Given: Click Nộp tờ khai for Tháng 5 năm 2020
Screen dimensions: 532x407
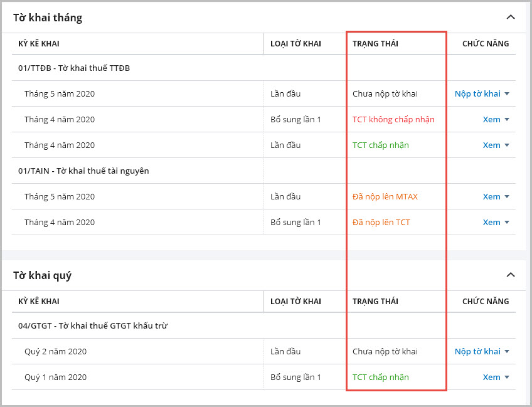Looking at the screenshot, I should (x=477, y=94).
